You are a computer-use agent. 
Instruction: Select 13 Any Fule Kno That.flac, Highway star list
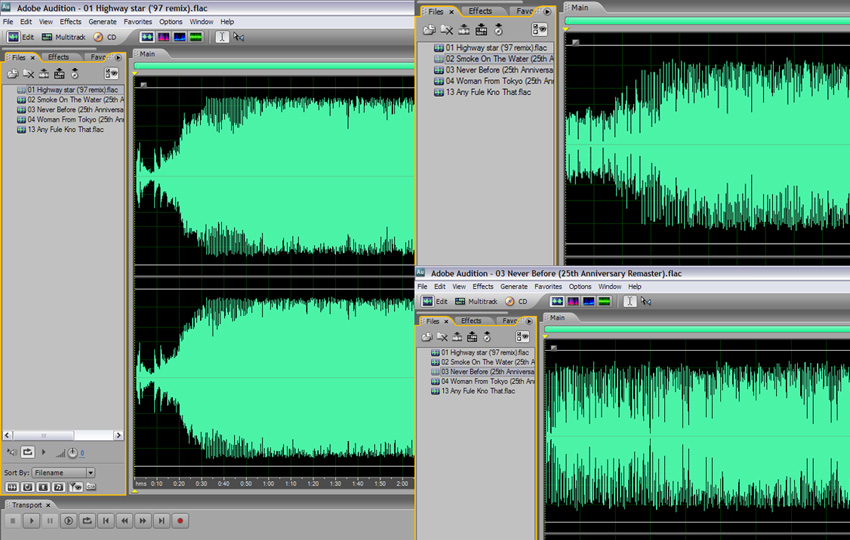click(60, 130)
